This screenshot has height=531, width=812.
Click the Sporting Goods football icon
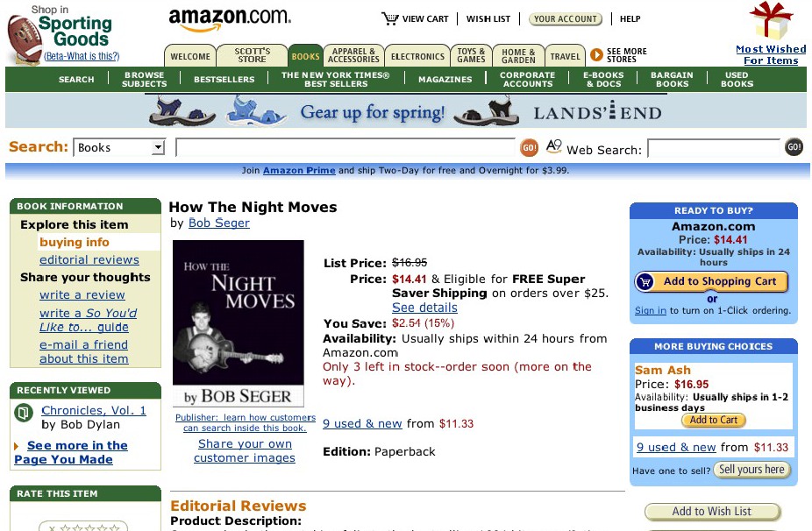tap(24, 39)
